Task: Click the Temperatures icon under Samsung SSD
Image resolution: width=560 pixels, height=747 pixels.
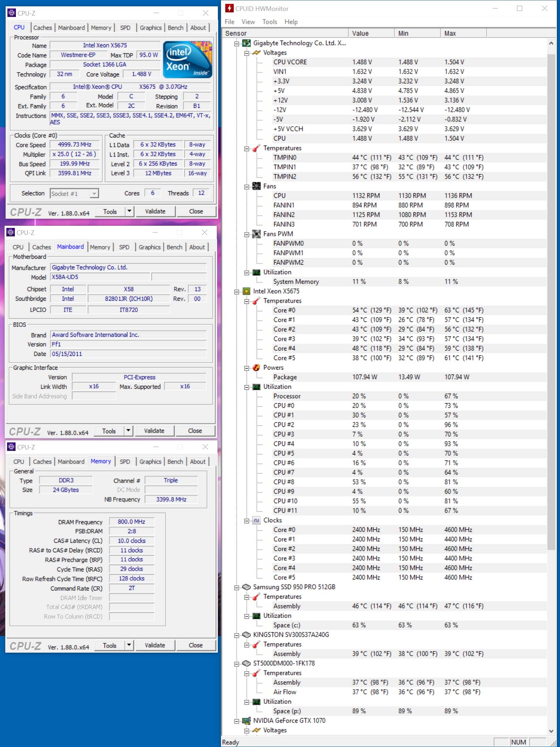Action: pyautogui.click(x=256, y=596)
